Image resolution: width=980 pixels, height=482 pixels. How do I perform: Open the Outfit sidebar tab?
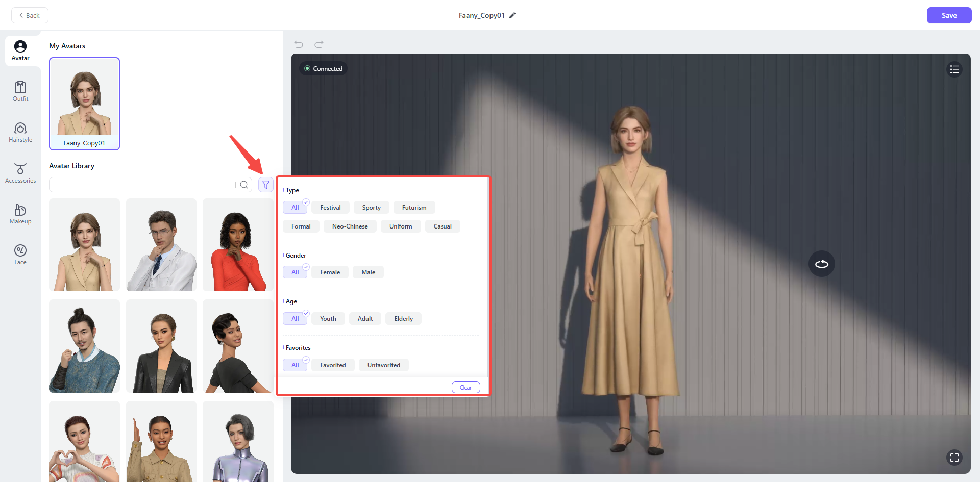[x=20, y=92]
